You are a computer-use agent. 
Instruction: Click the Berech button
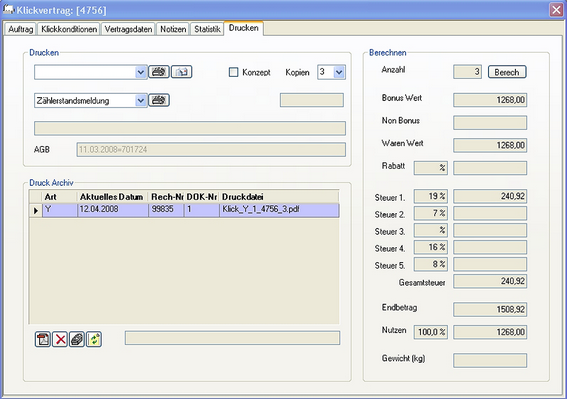click(x=507, y=72)
